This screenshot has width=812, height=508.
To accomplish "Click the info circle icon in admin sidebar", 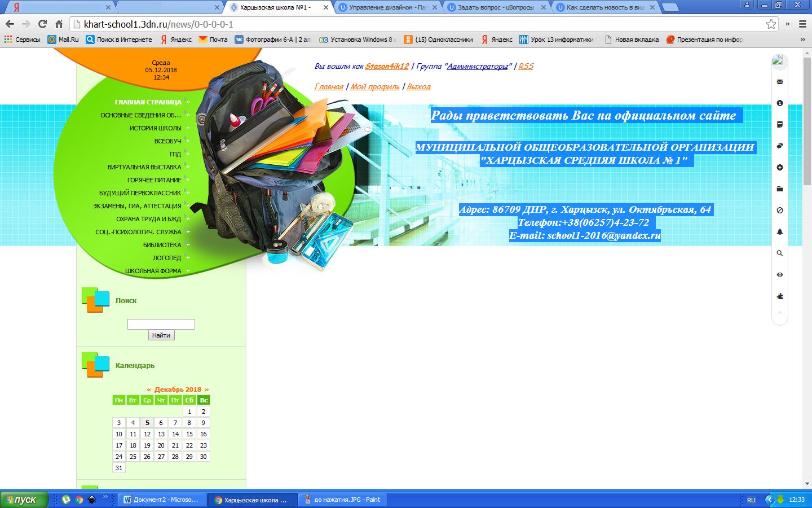I will tap(780, 103).
